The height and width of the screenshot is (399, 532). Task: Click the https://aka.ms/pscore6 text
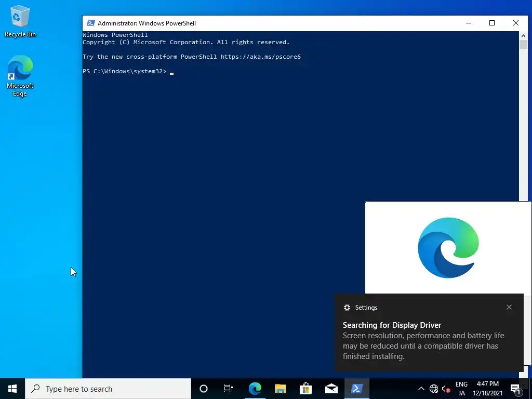pyautogui.click(x=261, y=57)
